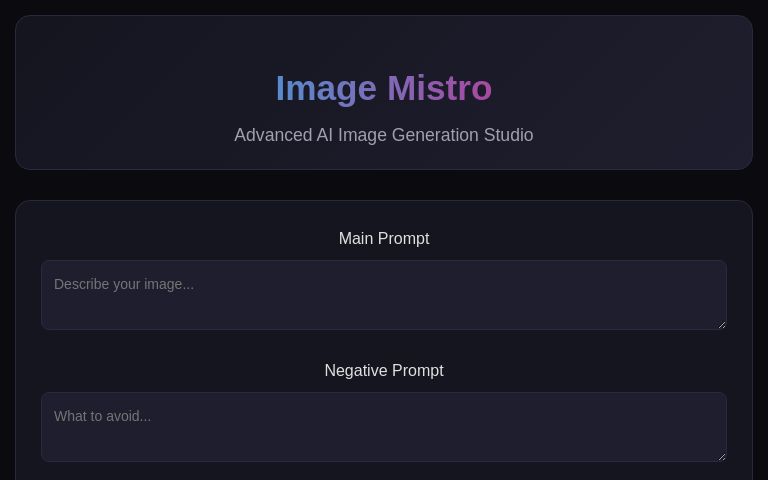Click the word 'Studio' in the subtitle

508,135
